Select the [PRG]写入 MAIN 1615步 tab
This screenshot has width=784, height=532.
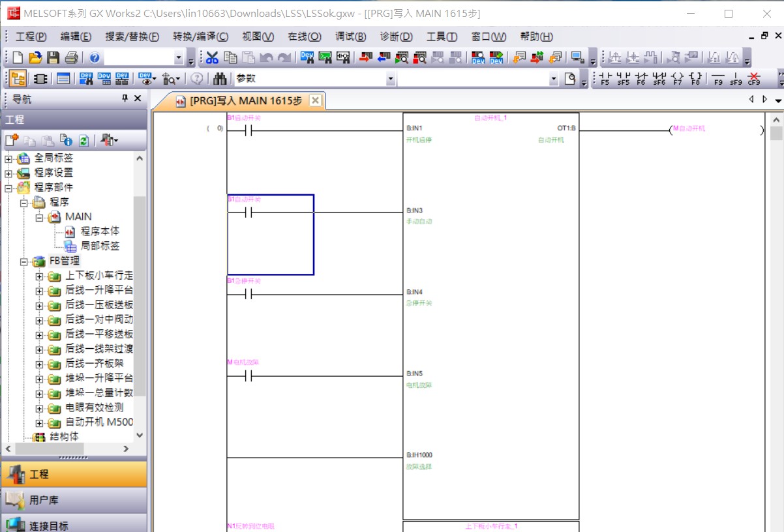tap(245, 101)
